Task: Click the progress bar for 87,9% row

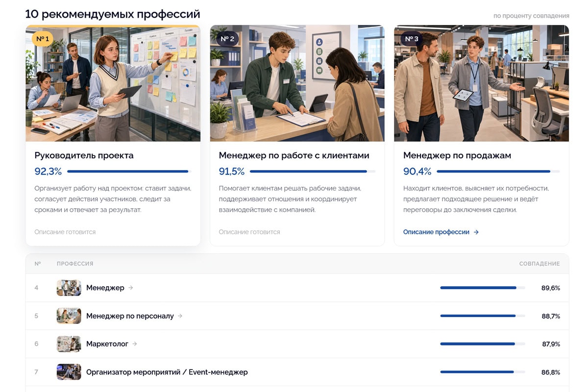Action: 483,344
